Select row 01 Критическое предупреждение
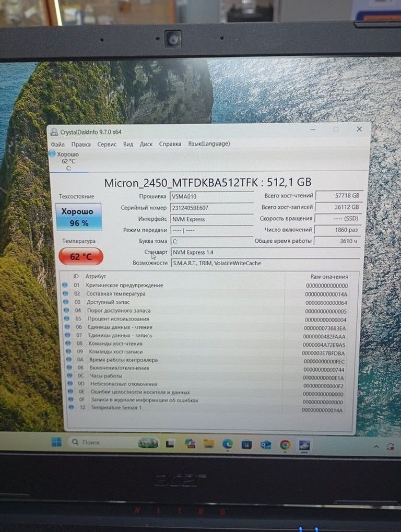 click(x=206, y=286)
